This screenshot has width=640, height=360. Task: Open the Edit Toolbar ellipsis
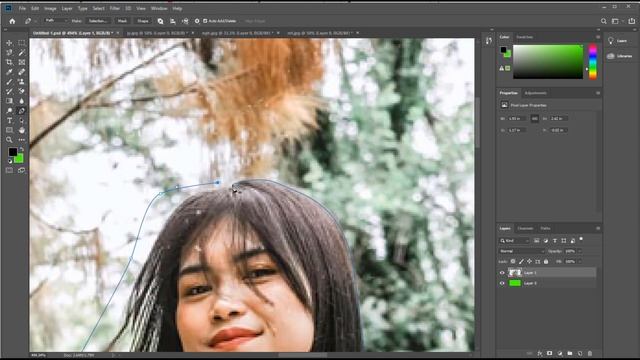click(x=22, y=140)
